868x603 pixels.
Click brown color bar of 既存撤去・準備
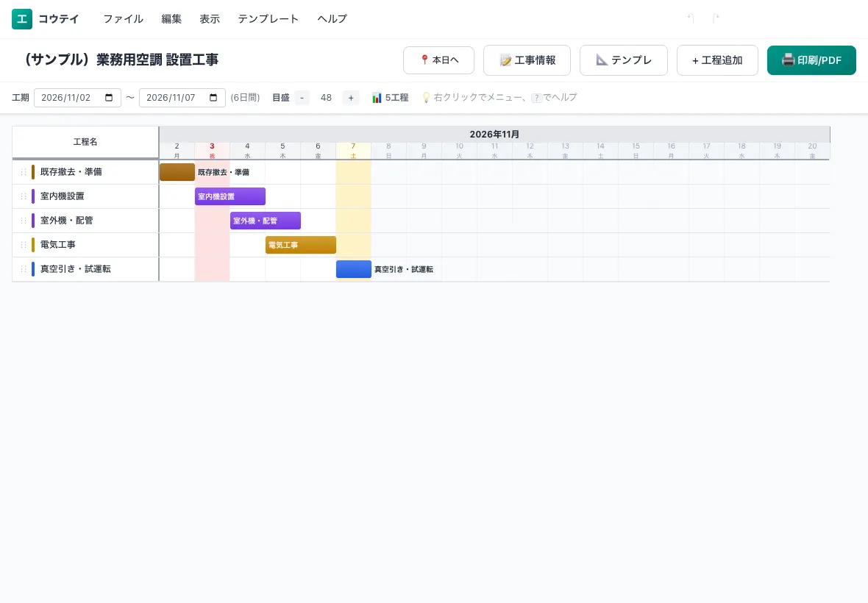tap(33, 172)
